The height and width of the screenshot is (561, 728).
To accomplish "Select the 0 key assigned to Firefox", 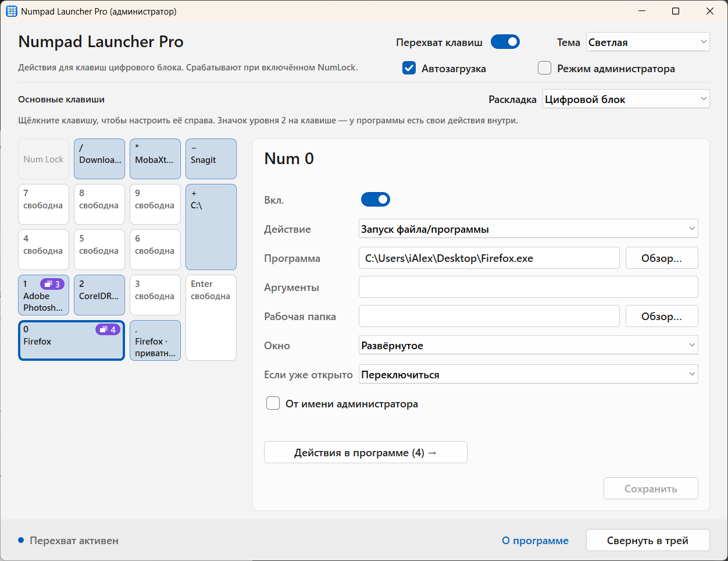I will pyautogui.click(x=72, y=340).
